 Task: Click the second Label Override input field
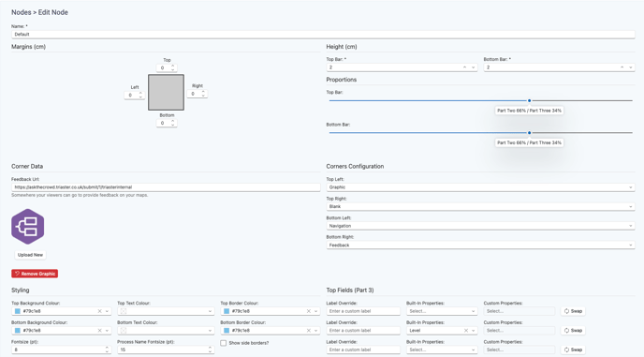[x=363, y=330]
